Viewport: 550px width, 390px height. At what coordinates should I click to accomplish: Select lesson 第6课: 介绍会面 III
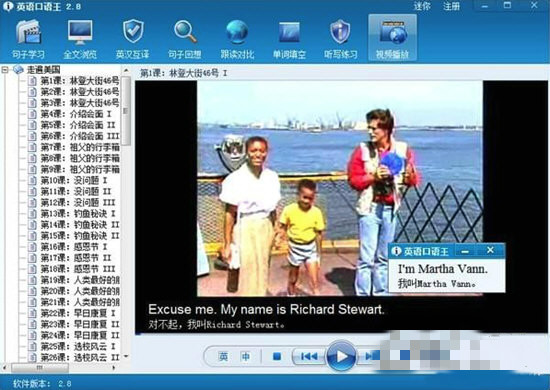[x=80, y=136]
